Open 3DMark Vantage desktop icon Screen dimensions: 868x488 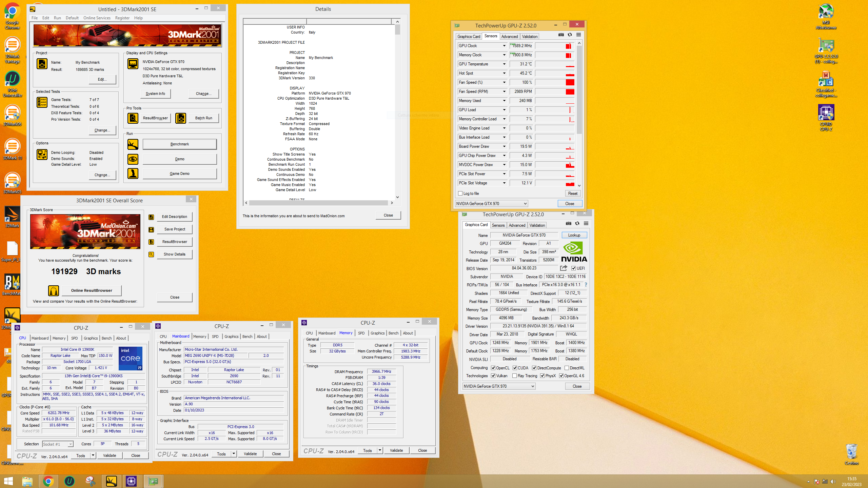(x=12, y=50)
